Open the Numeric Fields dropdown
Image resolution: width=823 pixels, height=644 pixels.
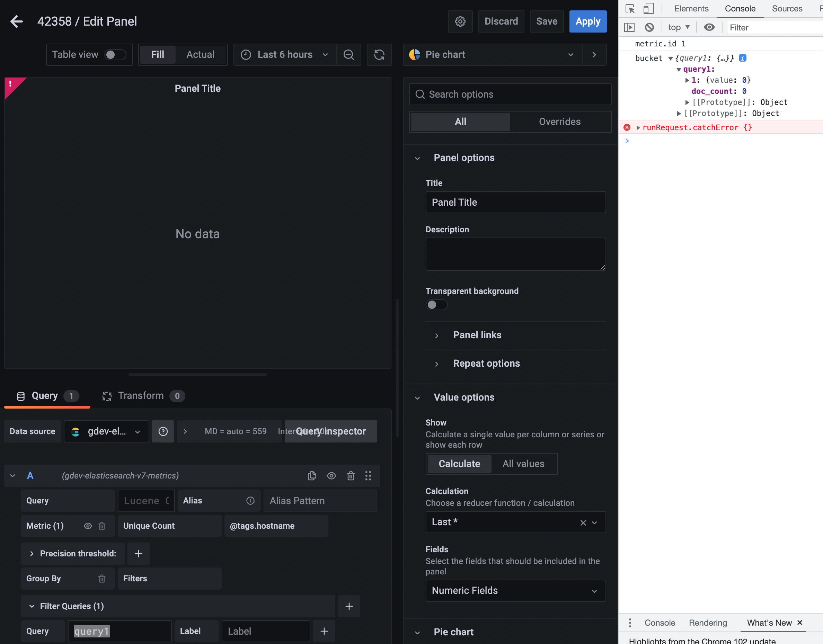(x=515, y=590)
